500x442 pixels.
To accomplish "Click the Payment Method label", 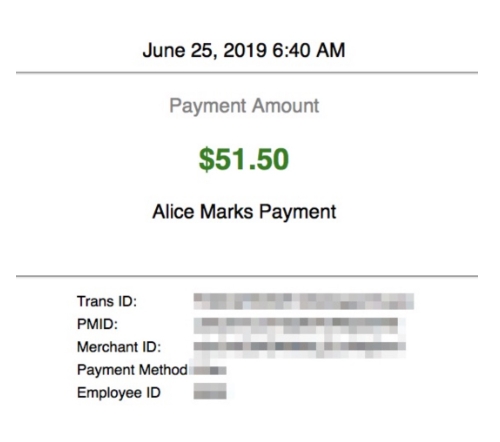I will (x=132, y=370).
